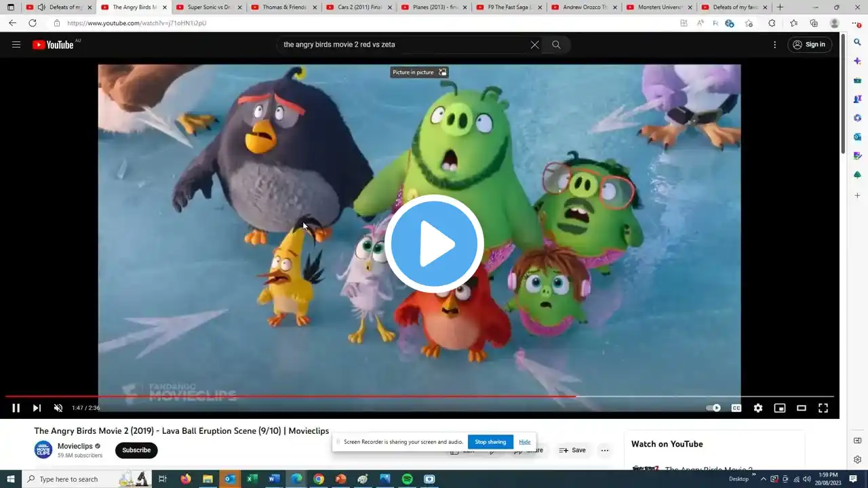Open the video player settings gear
This screenshot has width=868, height=488.
[x=758, y=408]
